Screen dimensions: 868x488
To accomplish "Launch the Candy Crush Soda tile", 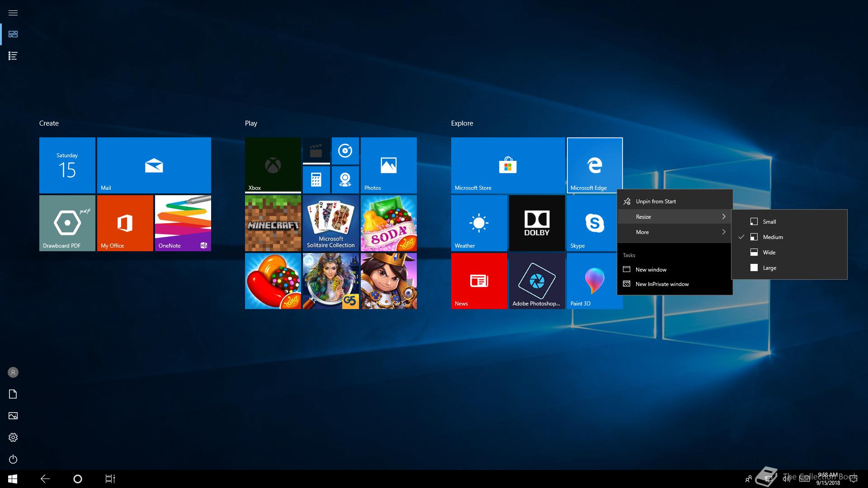I will 389,223.
